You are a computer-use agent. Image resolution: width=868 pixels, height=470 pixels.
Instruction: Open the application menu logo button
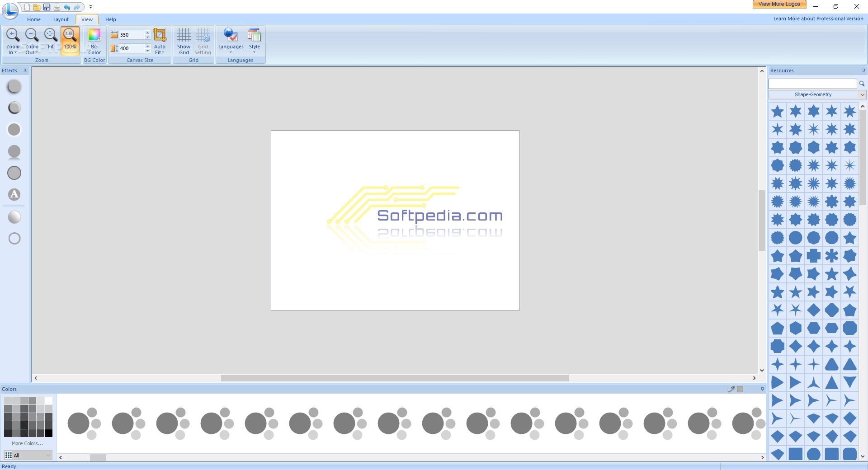click(10, 10)
